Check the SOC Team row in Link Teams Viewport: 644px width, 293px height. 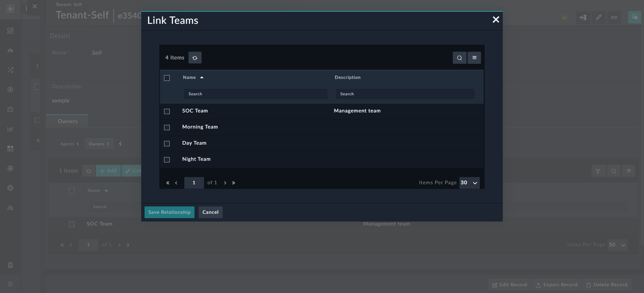point(167,111)
